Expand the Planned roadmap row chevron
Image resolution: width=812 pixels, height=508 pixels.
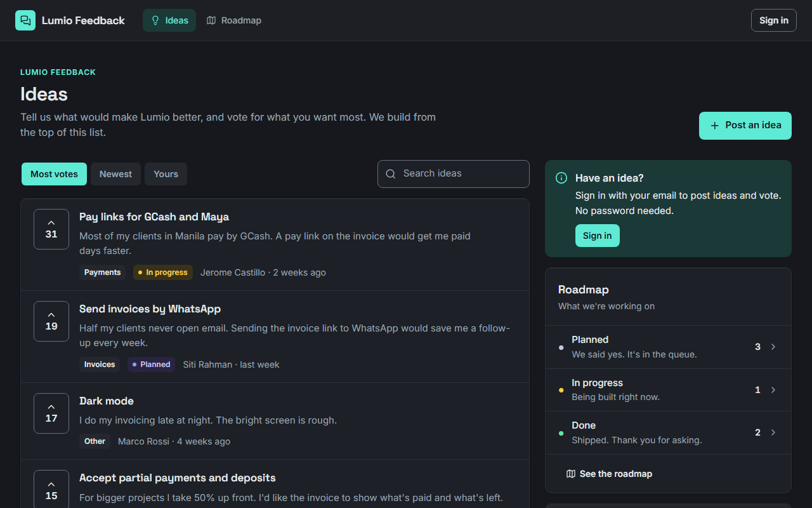tap(773, 347)
